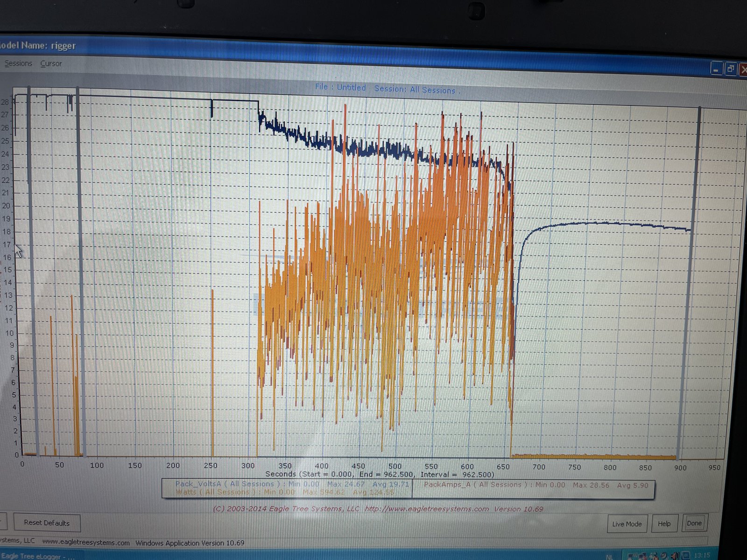The height and width of the screenshot is (560, 747).
Task: Click Windows Application Version 10.69 text
Action: (x=190, y=543)
